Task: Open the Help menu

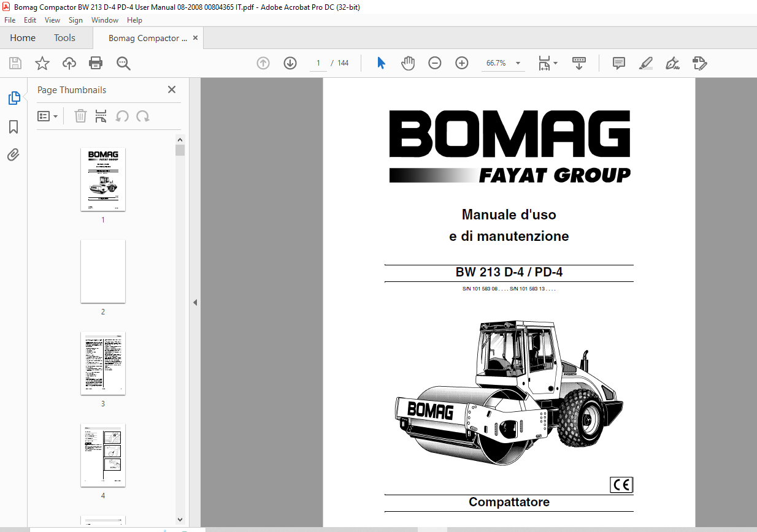Action: [134, 20]
